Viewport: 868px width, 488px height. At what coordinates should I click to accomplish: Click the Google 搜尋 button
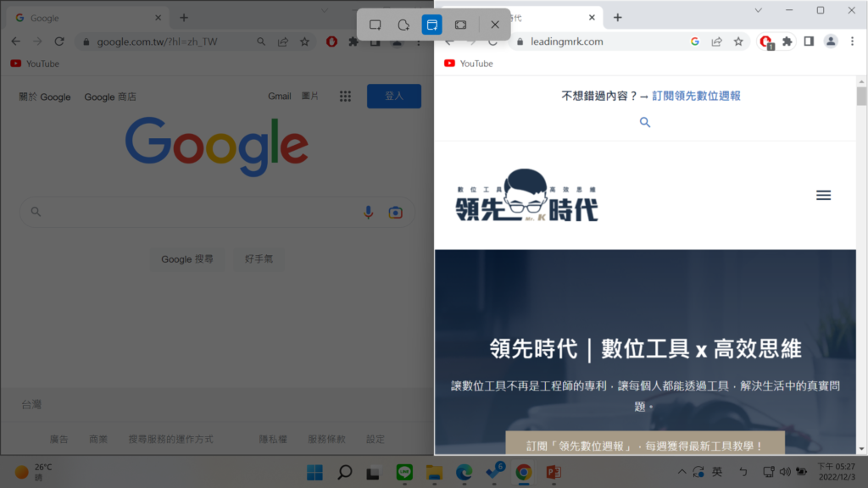(x=187, y=259)
